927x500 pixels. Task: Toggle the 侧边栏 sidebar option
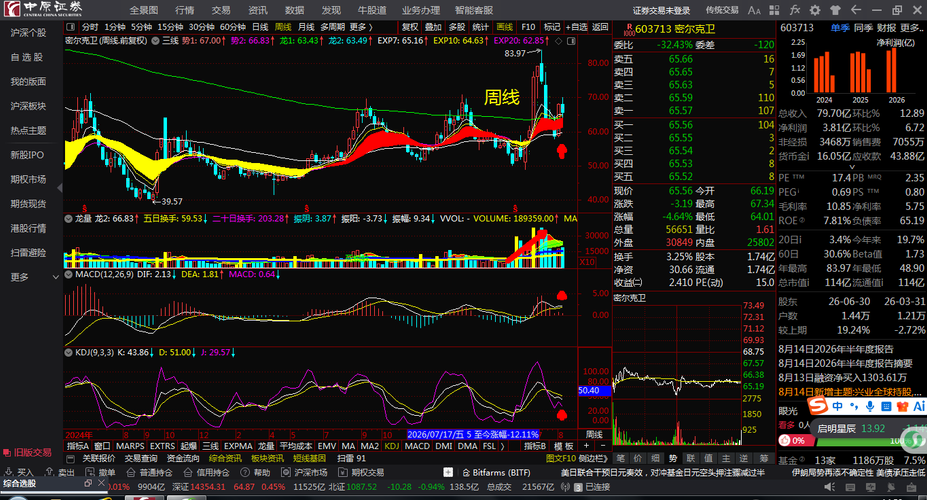click(x=592, y=458)
